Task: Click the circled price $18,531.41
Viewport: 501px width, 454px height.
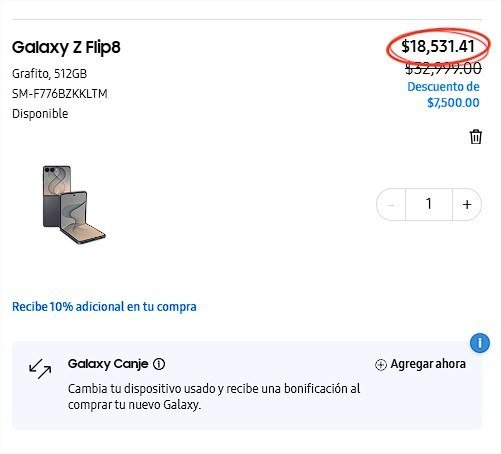Action: (438, 46)
